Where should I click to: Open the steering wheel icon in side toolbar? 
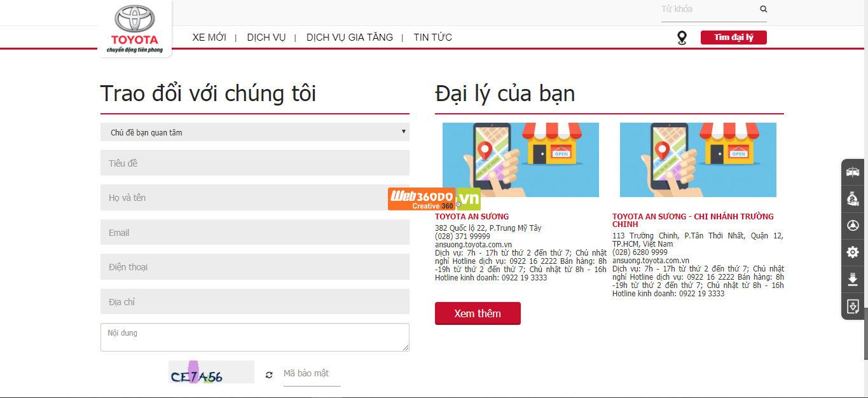[x=853, y=226]
